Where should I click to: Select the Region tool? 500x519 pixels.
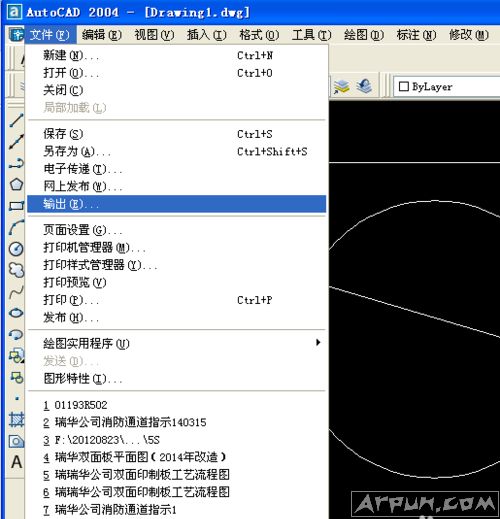click(16, 441)
